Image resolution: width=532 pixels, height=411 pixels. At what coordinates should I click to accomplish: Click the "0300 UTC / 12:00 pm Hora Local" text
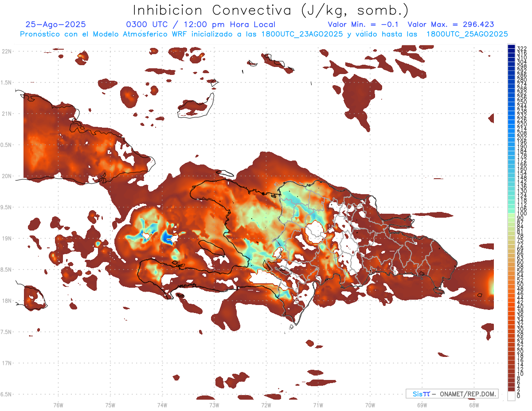[201, 25]
